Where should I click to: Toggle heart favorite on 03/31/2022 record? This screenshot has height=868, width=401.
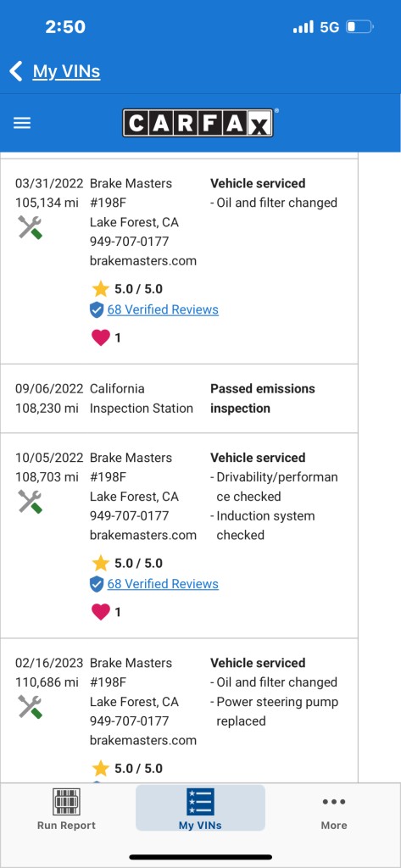[x=100, y=337]
